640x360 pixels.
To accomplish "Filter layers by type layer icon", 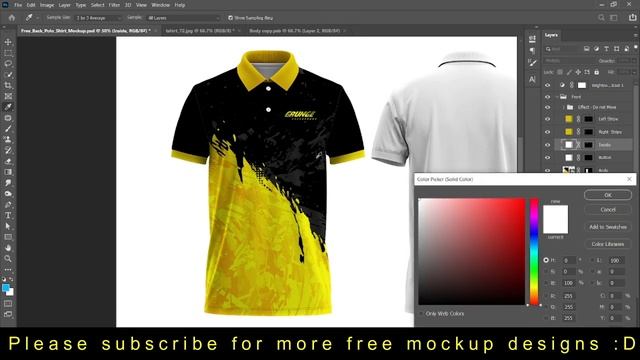I will tap(607, 49).
